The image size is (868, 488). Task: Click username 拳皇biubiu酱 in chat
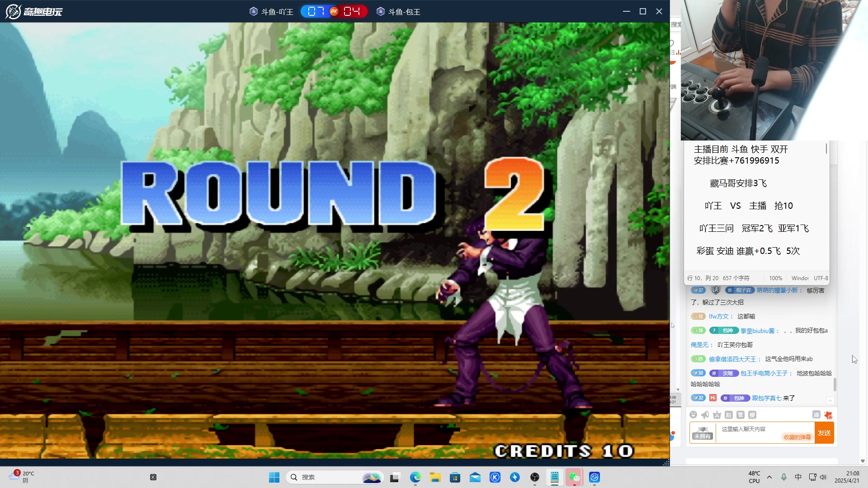(x=757, y=331)
